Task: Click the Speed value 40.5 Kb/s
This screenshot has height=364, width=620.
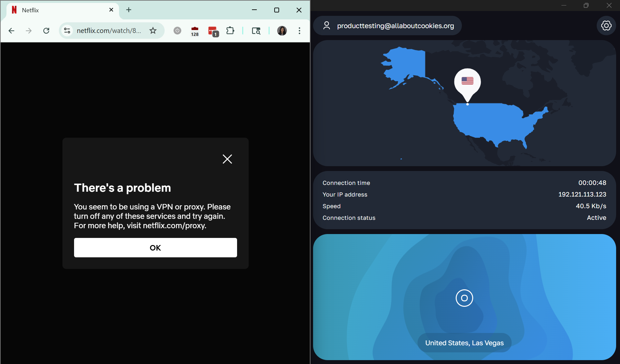Action: (591, 206)
